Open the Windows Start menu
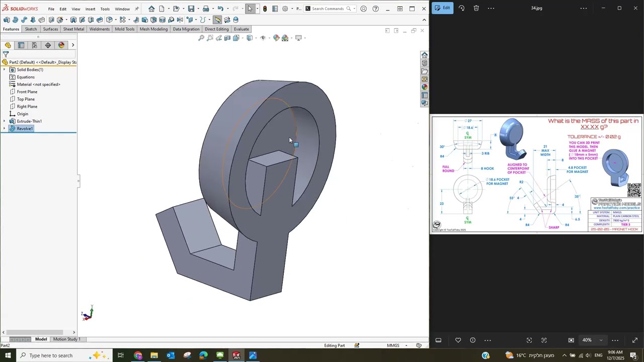 tap(8, 355)
